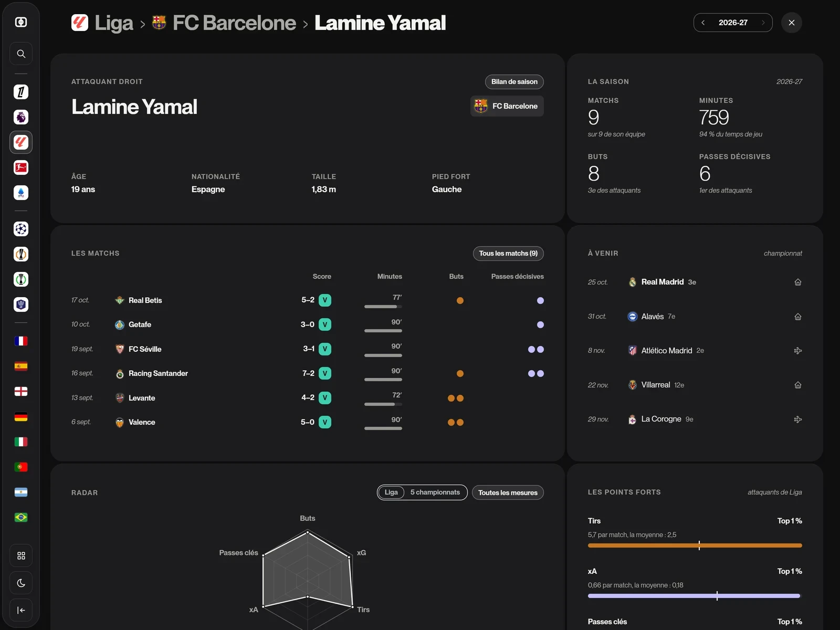This screenshot has height=630, width=840.
Task: Open the Valence 5–0 match row
Action: [308, 422]
